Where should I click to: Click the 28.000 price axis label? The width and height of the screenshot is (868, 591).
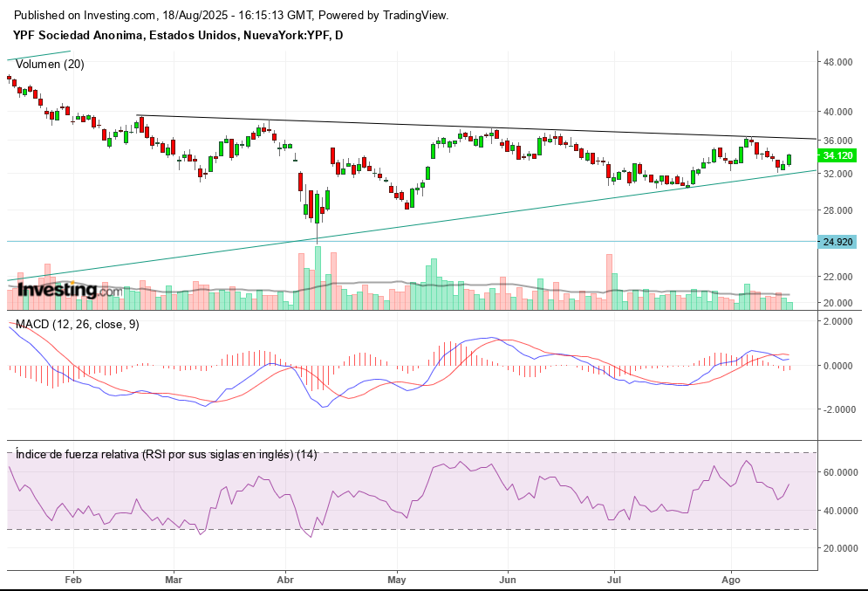[x=837, y=210]
